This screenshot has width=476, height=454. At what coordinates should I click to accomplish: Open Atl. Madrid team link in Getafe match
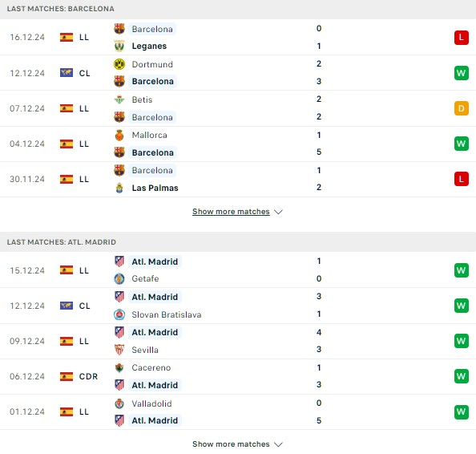pyautogui.click(x=155, y=261)
